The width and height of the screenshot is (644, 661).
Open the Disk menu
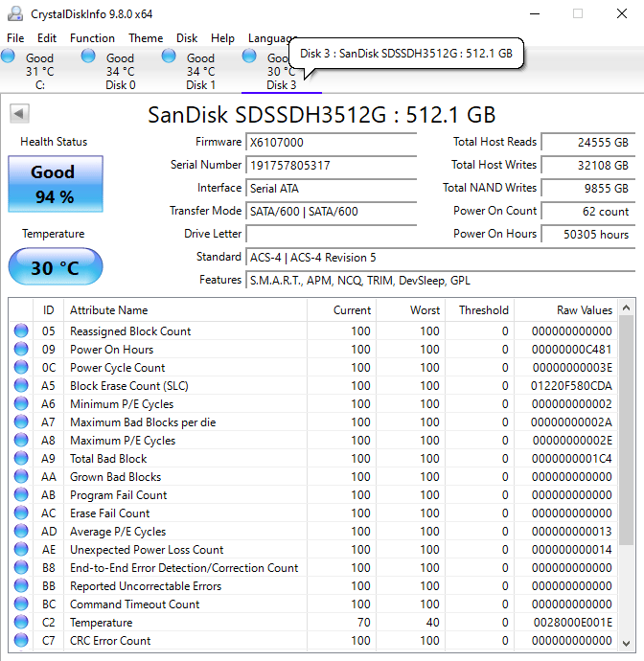tap(187, 38)
